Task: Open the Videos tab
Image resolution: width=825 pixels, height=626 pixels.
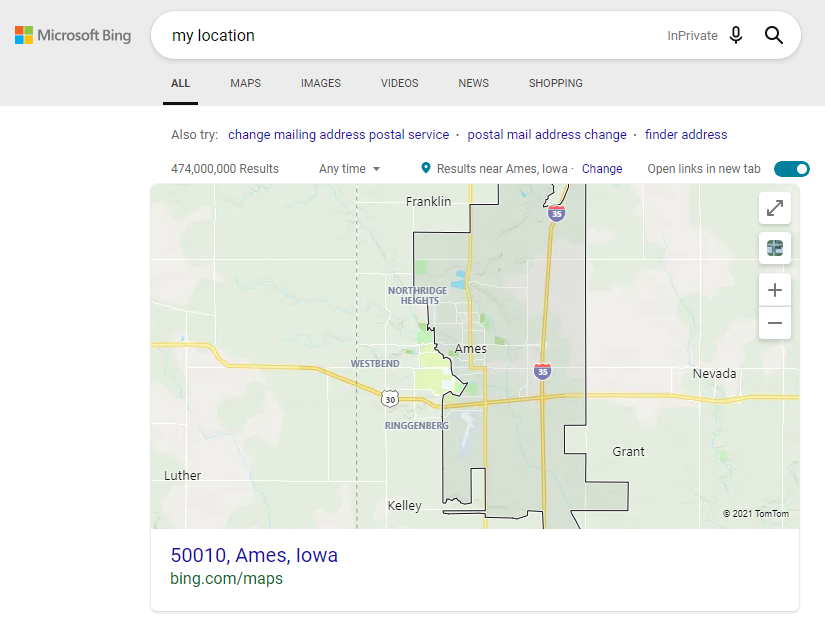Action: (x=399, y=83)
